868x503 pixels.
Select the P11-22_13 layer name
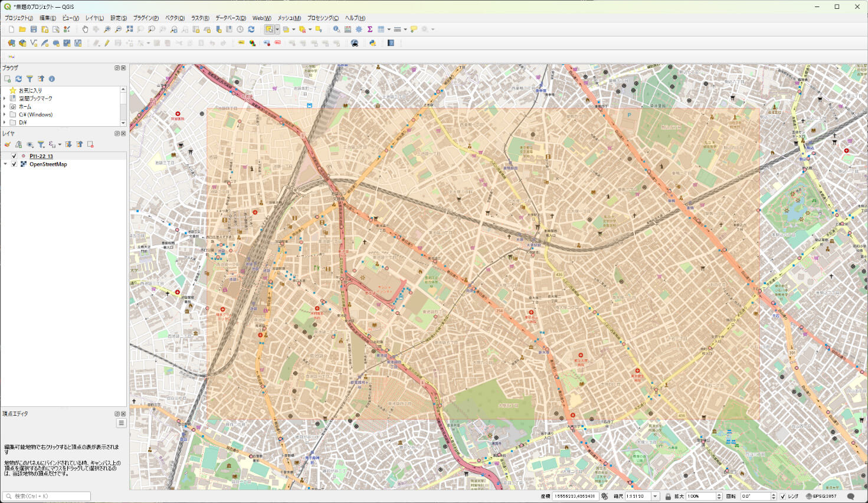point(41,156)
